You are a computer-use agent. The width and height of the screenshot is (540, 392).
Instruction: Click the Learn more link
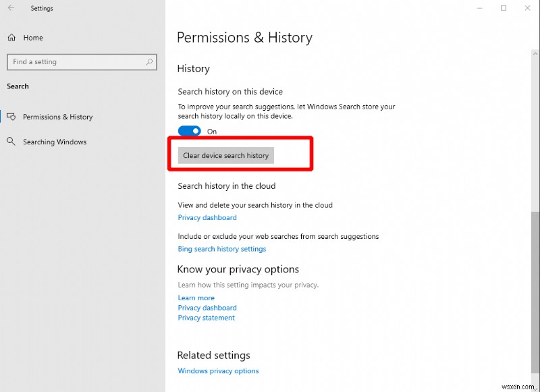[196, 298]
